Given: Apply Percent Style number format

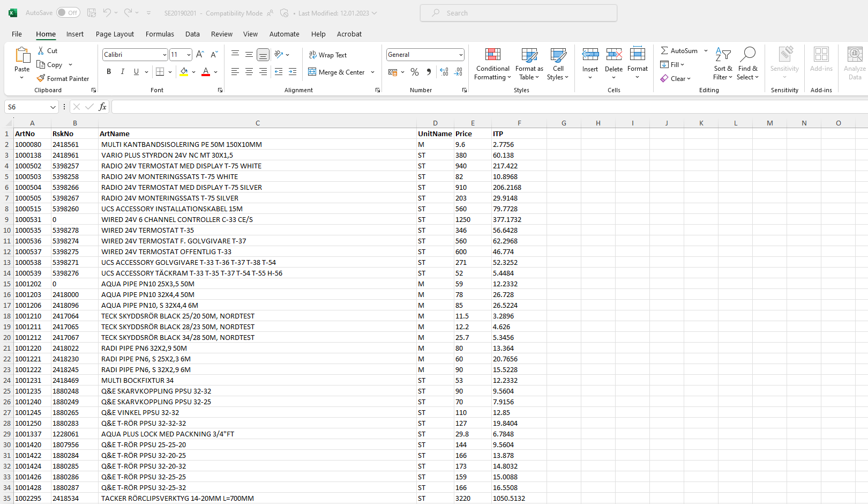Looking at the screenshot, I should coord(415,71).
